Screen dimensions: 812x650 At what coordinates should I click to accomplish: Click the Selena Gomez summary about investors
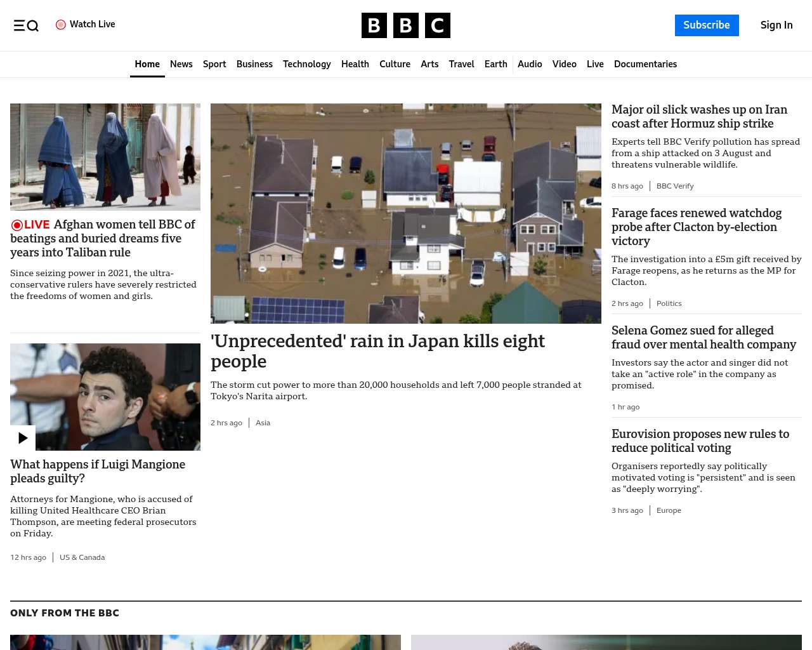click(700, 374)
